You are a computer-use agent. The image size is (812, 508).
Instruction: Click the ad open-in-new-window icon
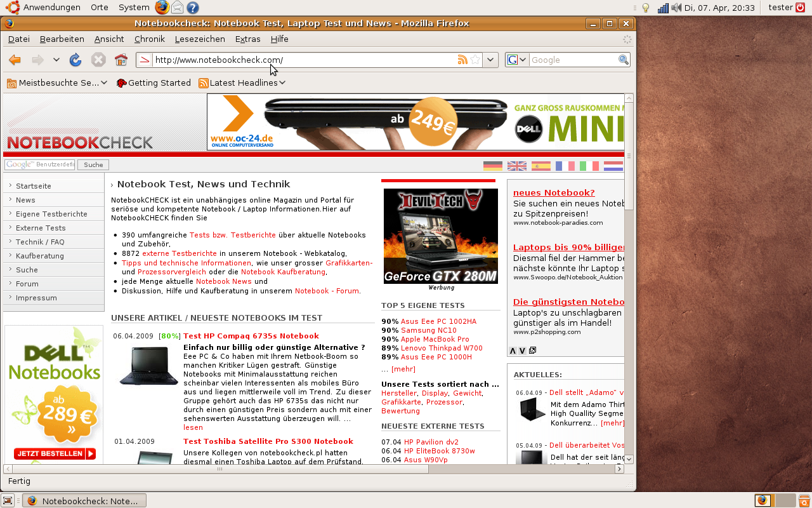tap(532, 351)
